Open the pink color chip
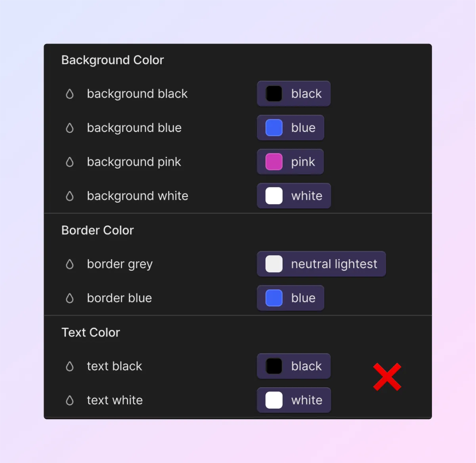The height and width of the screenshot is (463, 476). click(291, 162)
